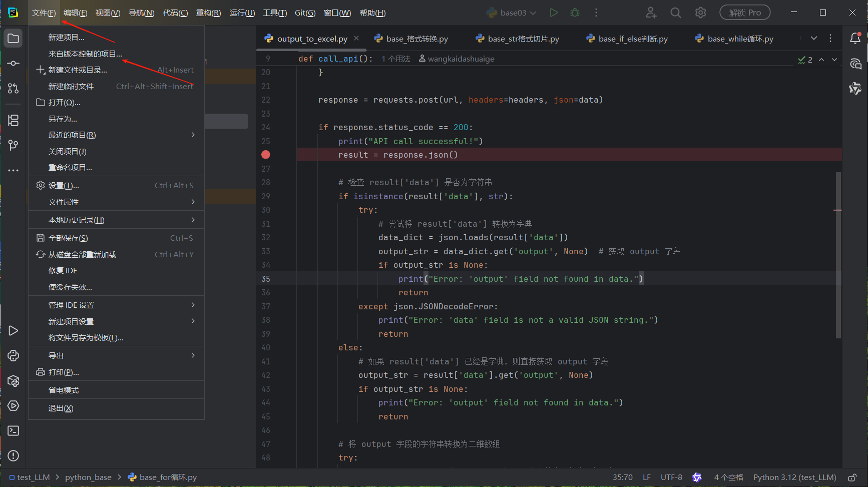Choose New Project menu entry
The height and width of the screenshot is (487, 868).
[116, 38]
